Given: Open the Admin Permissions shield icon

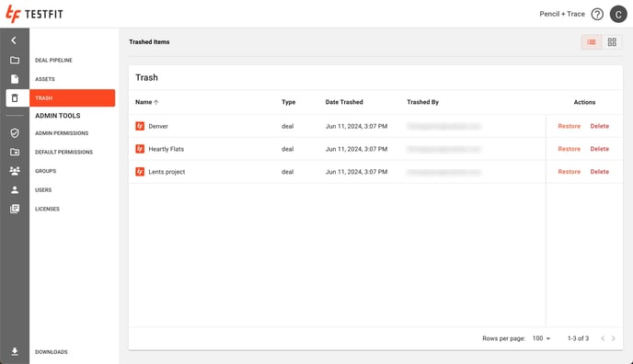Looking at the screenshot, I should click(x=15, y=133).
